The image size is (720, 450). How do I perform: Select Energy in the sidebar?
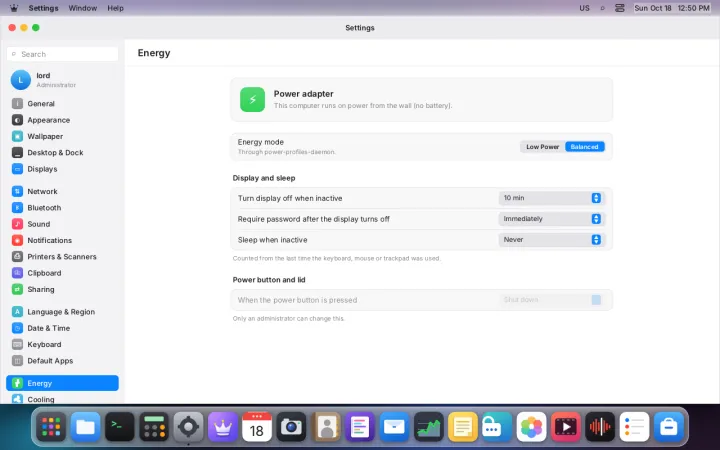(62, 383)
